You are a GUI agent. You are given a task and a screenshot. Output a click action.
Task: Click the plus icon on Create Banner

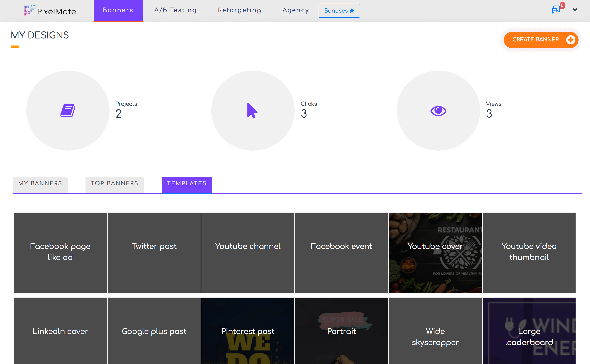(x=570, y=40)
